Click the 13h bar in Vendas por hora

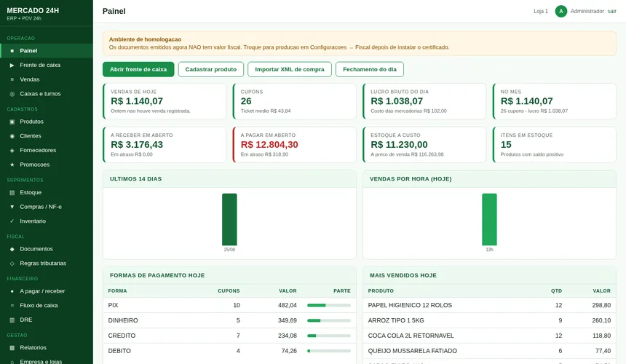(x=489, y=220)
